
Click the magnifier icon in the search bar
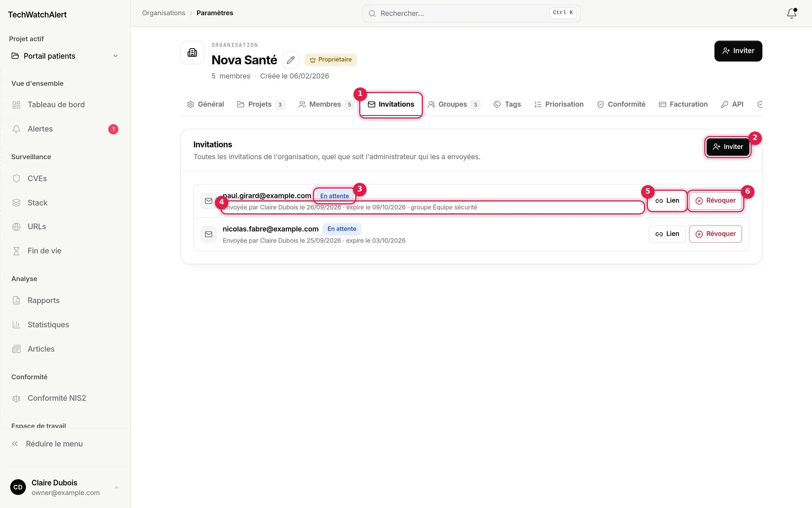pyautogui.click(x=372, y=14)
